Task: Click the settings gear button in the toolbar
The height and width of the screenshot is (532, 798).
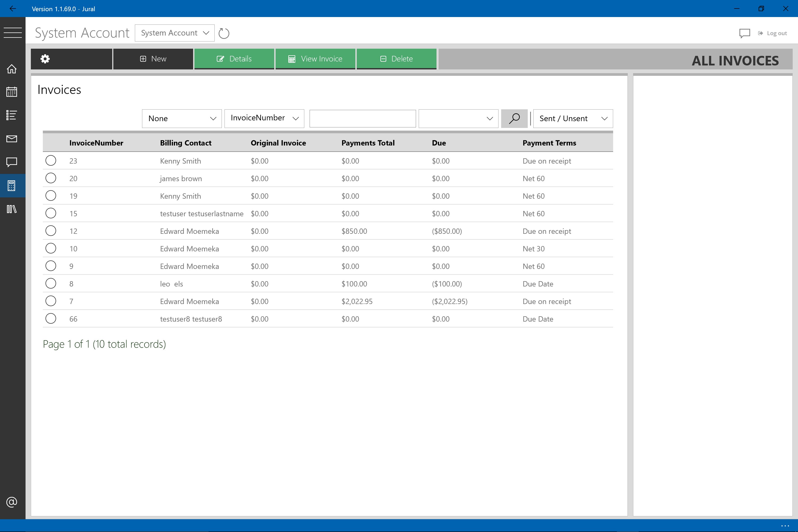Action: click(45, 59)
